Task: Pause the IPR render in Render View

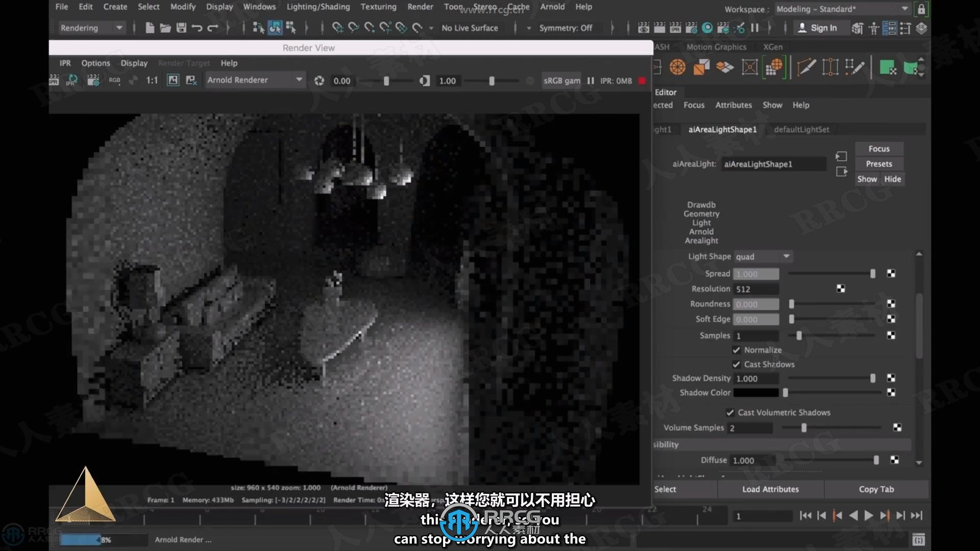Action: (591, 81)
